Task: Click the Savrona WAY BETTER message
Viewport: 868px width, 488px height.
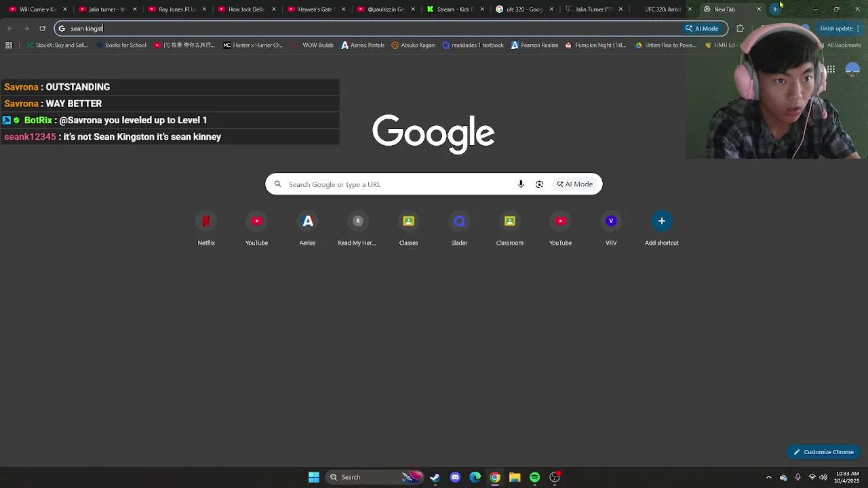Action: pyautogui.click(x=170, y=104)
